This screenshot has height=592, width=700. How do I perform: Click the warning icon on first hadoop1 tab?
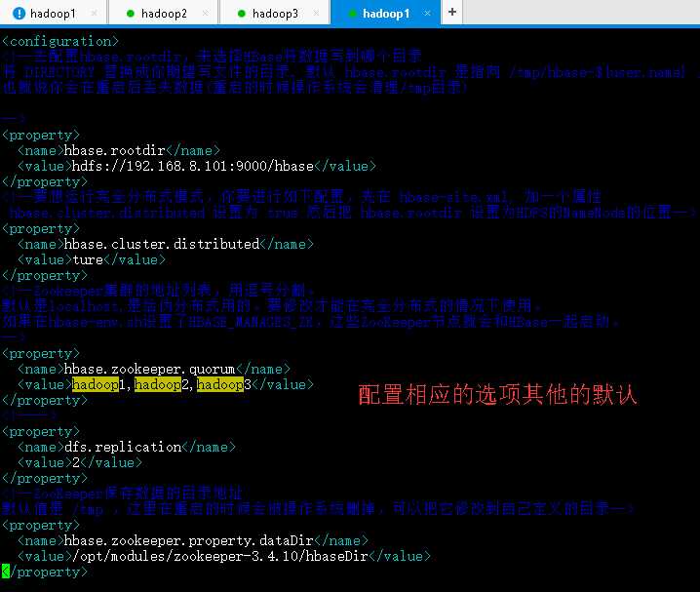[19, 14]
